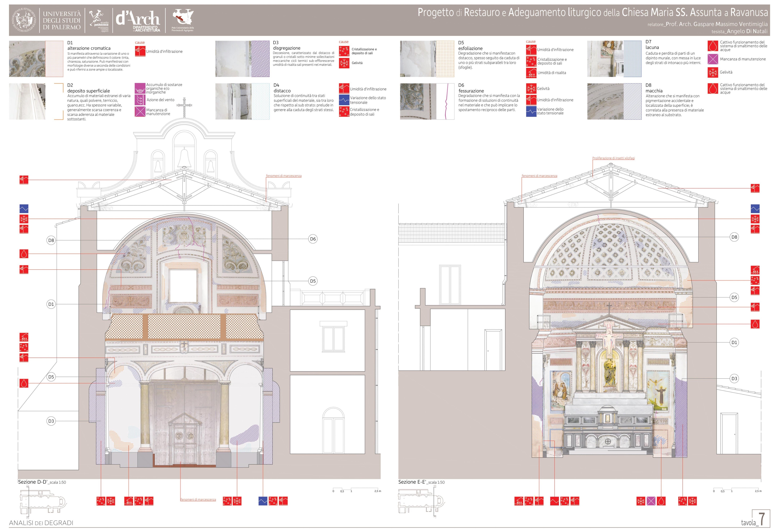The width and height of the screenshot is (779, 532).
Task: Click Umidità d'infiltrazione icon in D1 legend
Action: point(140,51)
